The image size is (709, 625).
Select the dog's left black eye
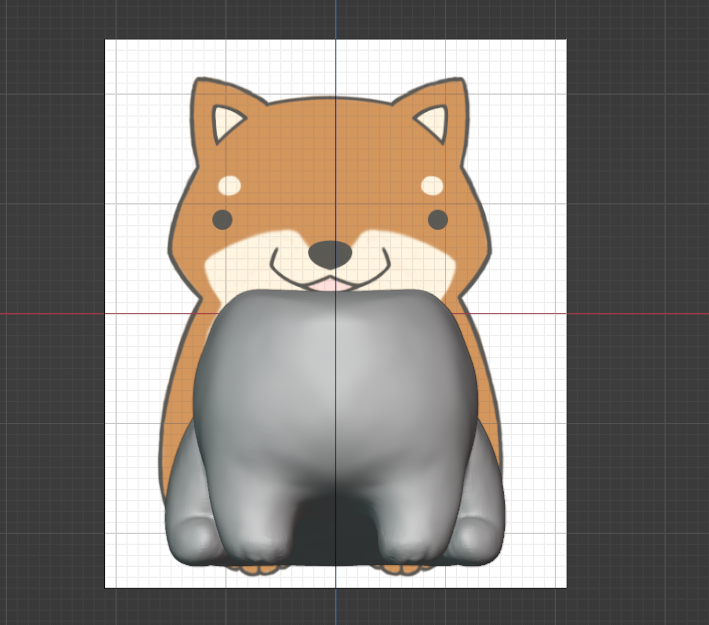[x=222, y=219]
